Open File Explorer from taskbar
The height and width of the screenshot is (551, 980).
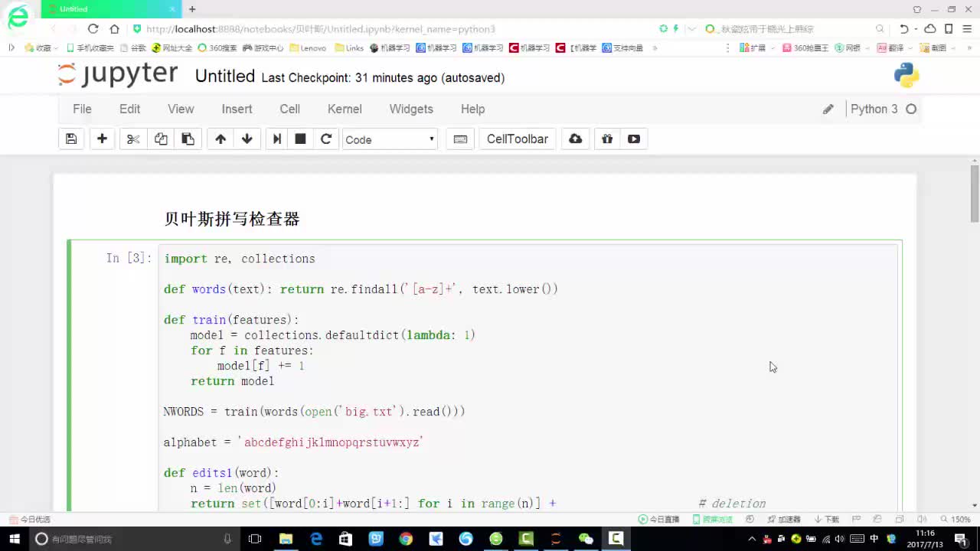286,539
